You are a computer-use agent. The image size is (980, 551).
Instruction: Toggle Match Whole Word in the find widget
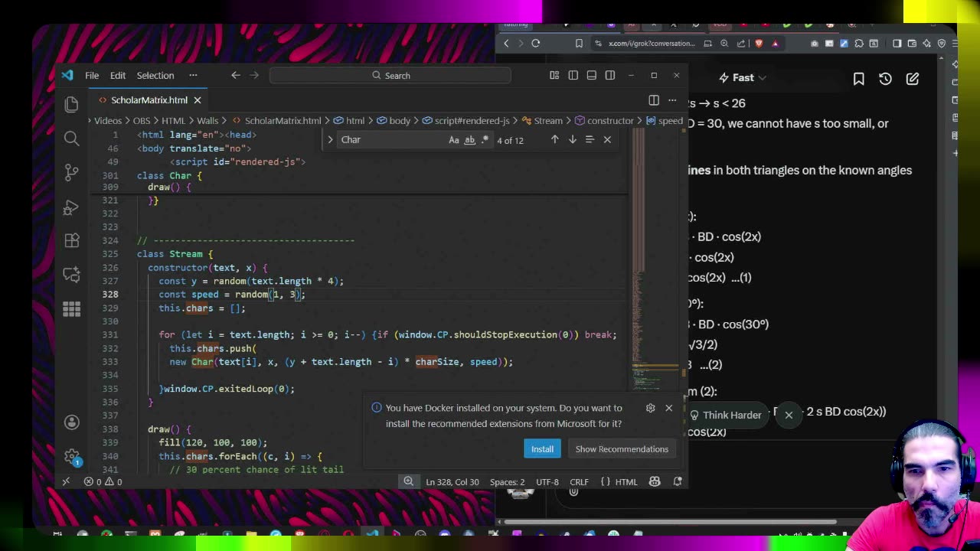[x=470, y=139]
